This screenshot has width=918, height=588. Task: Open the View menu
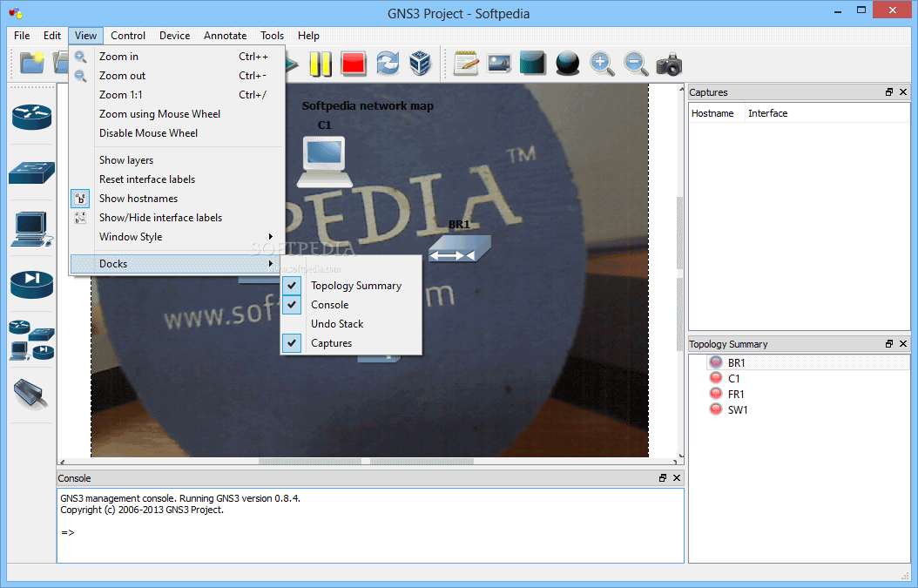[85, 36]
